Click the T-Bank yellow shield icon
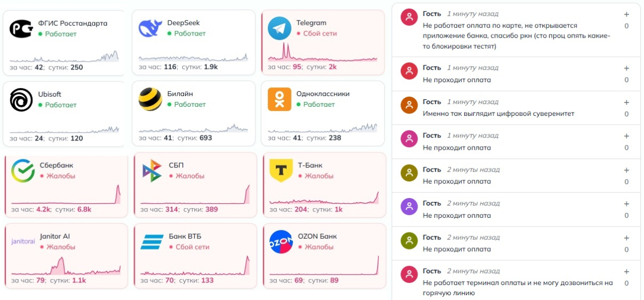This screenshot has width=644, height=300. (281, 171)
